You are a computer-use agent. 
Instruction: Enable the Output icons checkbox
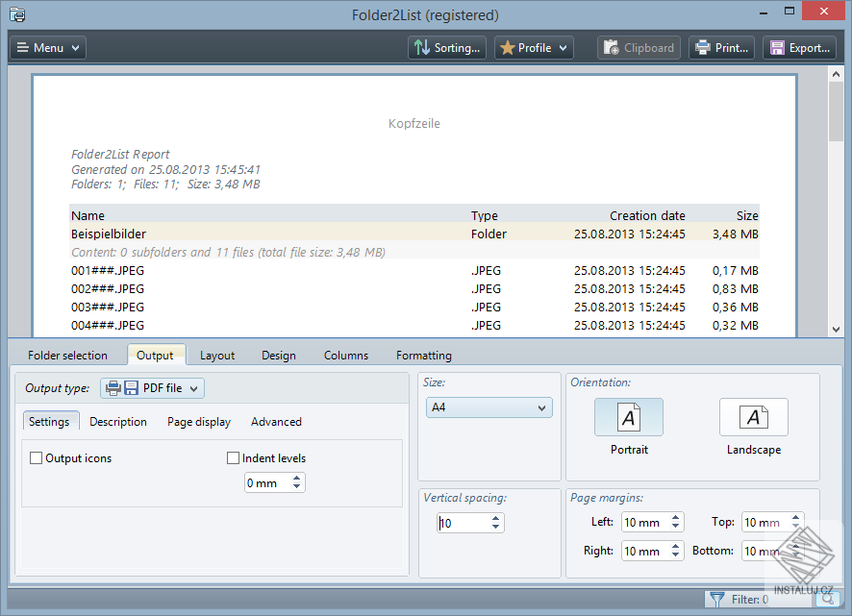(x=36, y=457)
